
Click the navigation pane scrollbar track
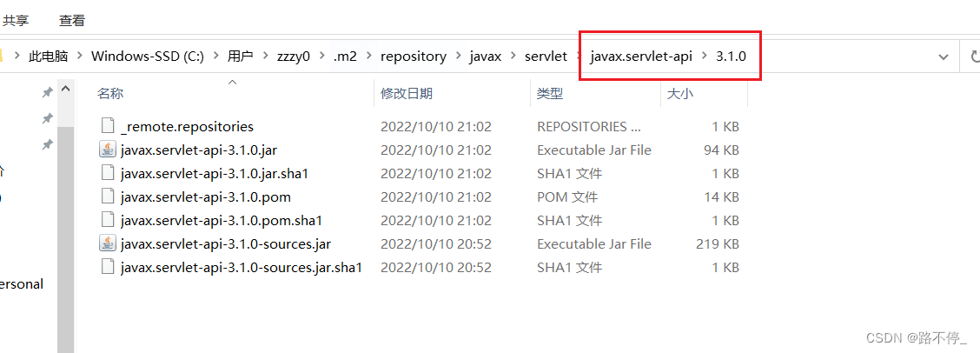(x=66, y=238)
